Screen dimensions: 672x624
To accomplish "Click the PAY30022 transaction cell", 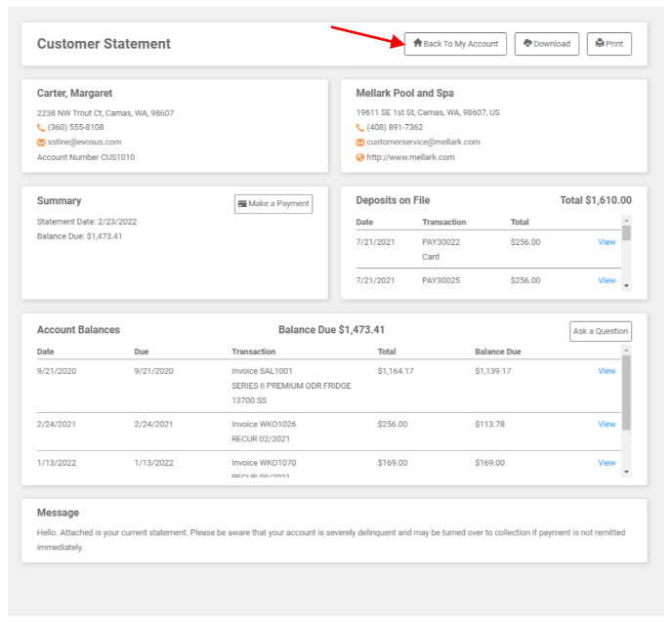I will [x=441, y=242].
